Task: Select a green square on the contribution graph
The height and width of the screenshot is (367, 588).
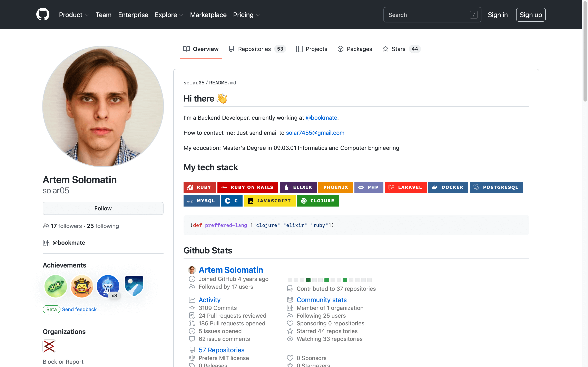Action: 326,280
